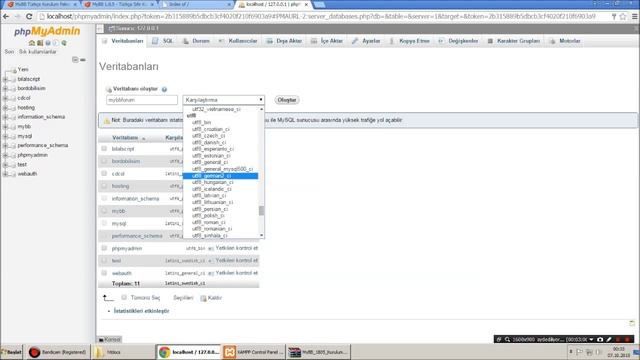This screenshot has width=640, height=360.
Task: Click the browser reload icon
Action: tap(29, 17)
